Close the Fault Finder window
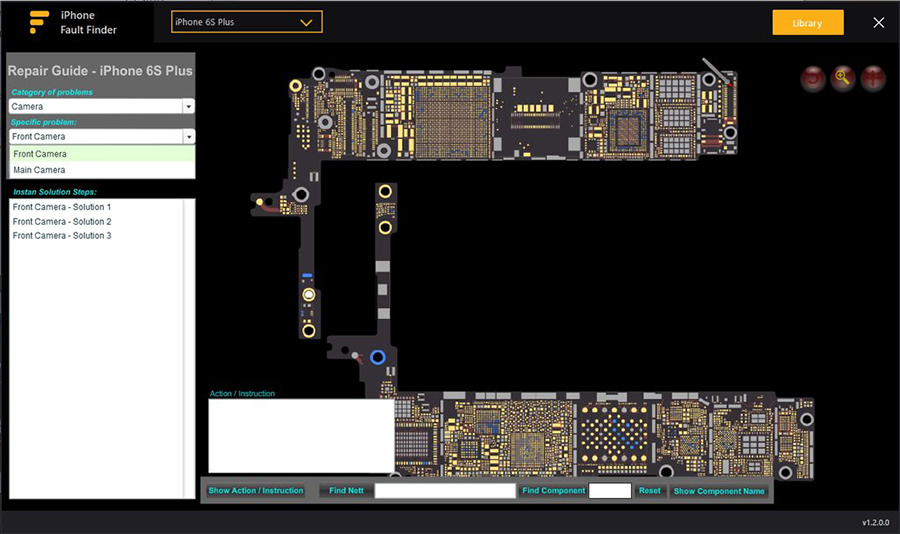Viewport: 900px width, 534px height. (879, 22)
